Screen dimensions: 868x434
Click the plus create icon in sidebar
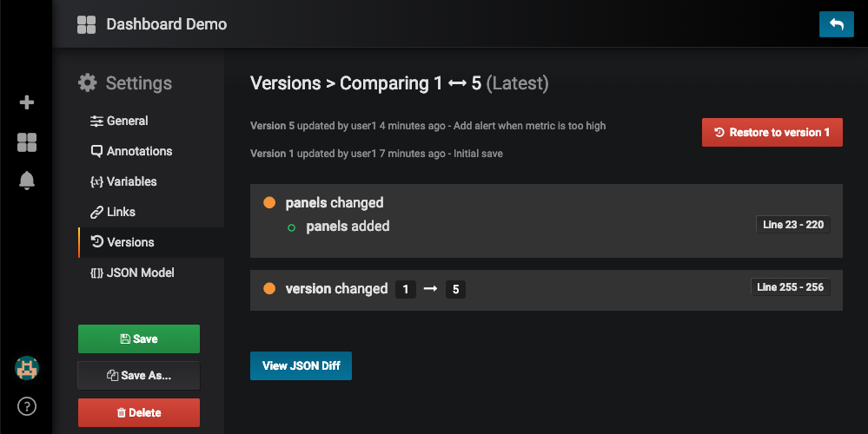click(27, 102)
